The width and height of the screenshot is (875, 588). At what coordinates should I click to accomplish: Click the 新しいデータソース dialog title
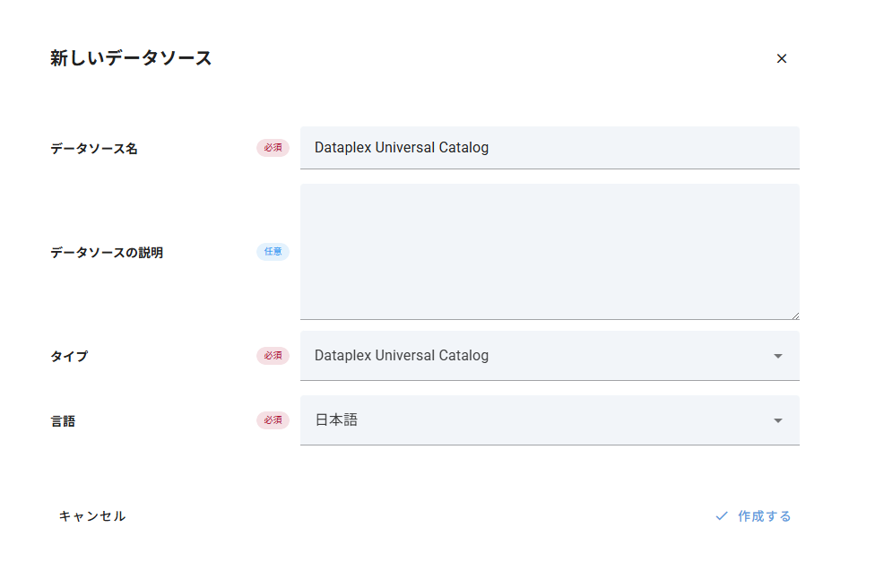131,59
